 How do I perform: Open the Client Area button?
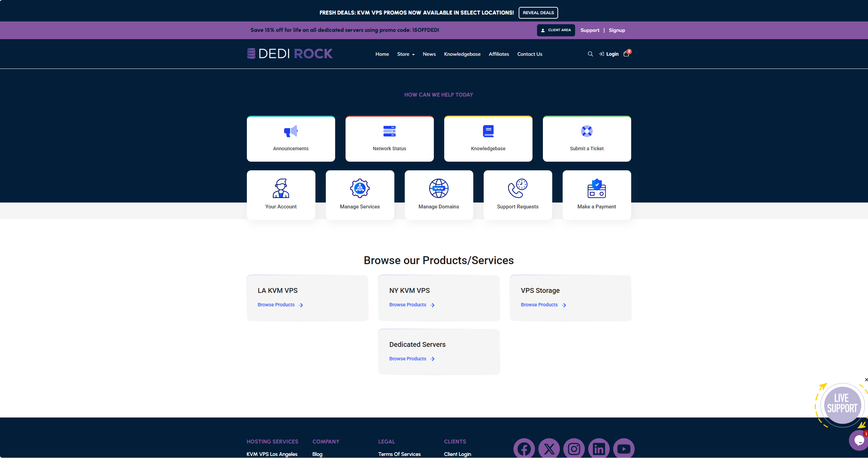(x=556, y=30)
